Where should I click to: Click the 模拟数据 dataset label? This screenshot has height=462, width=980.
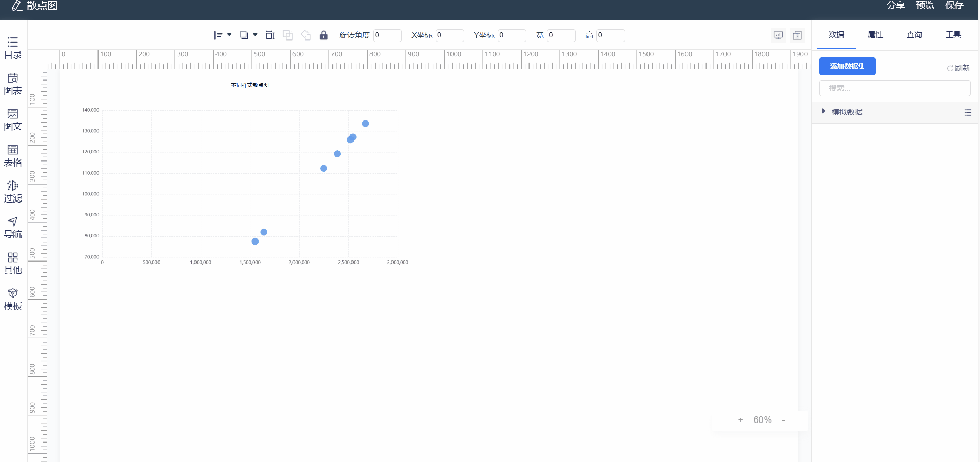pos(847,112)
